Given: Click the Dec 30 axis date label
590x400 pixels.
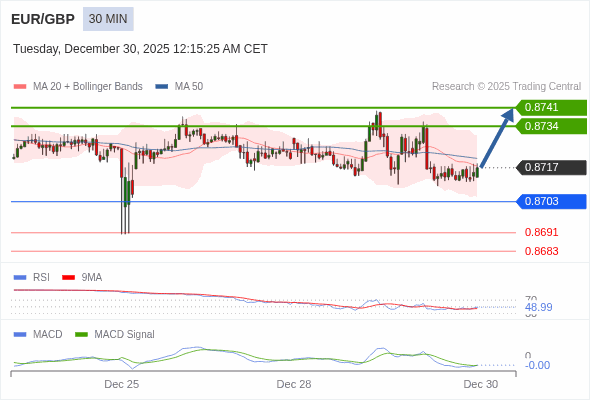Looking at the screenshot, I should pos(481,384).
